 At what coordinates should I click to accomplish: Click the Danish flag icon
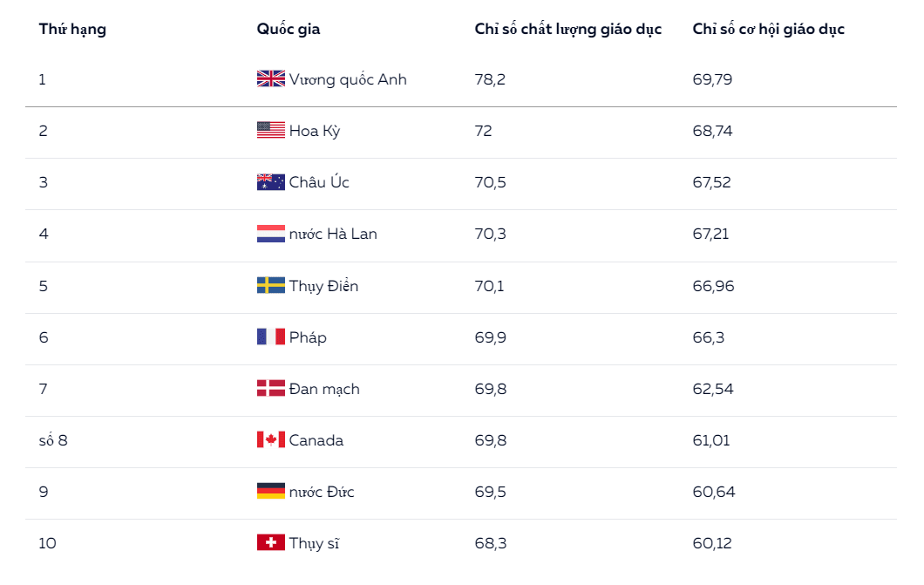[270, 389]
